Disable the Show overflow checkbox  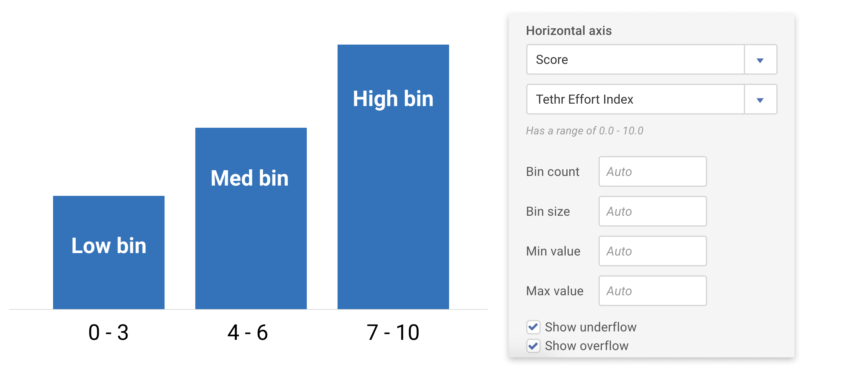(533, 346)
